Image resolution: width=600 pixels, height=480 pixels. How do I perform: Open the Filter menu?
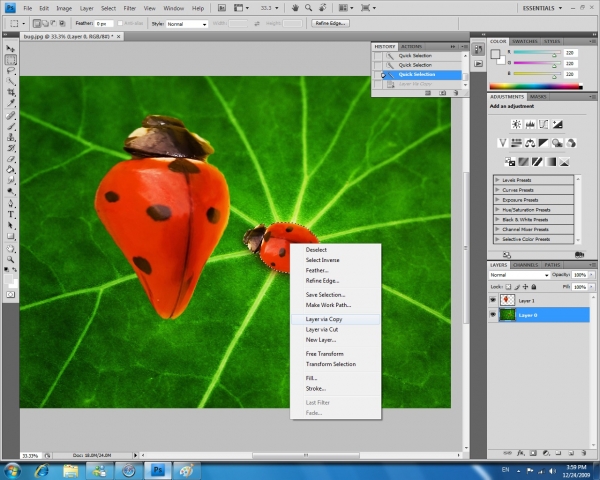tap(130, 8)
